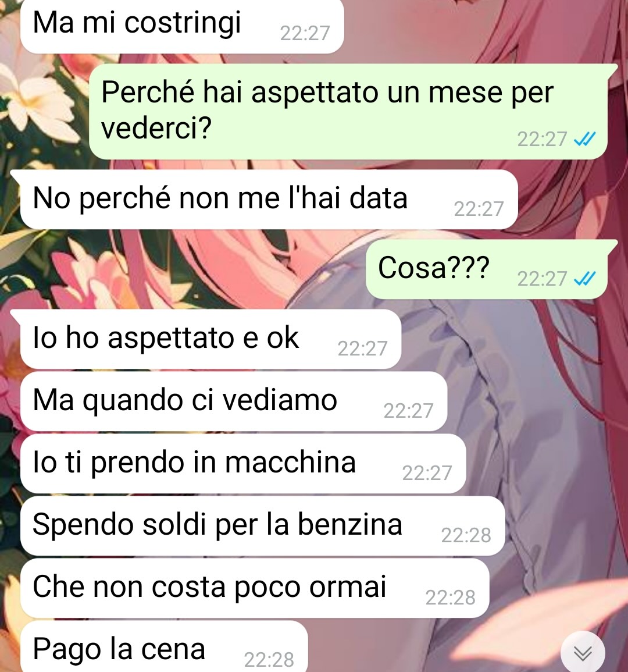
Task: Tap read ticks on 'Perché hai aspettato' message
Action: [585, 139]
